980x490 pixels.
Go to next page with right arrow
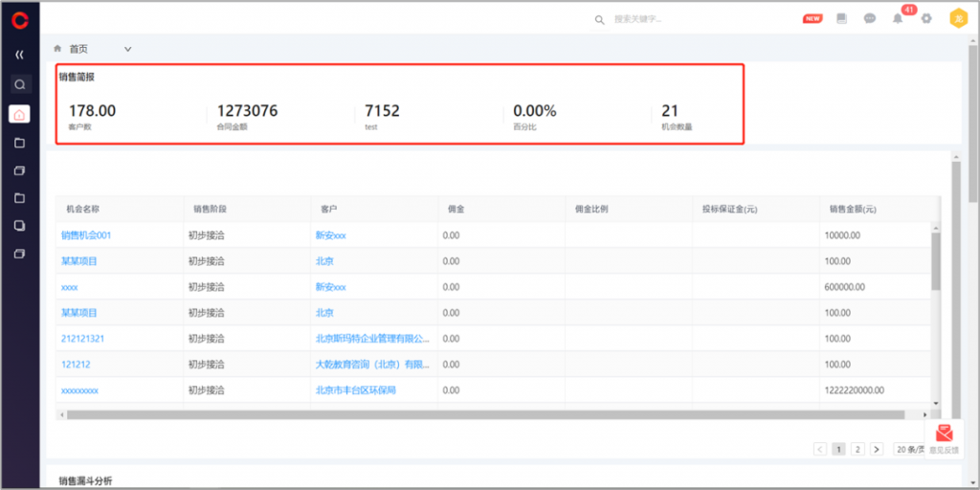coord(877,449)
